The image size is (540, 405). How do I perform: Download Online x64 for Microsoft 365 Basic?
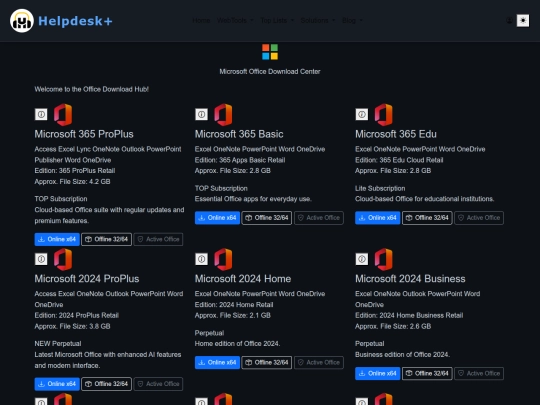point(217,218)
